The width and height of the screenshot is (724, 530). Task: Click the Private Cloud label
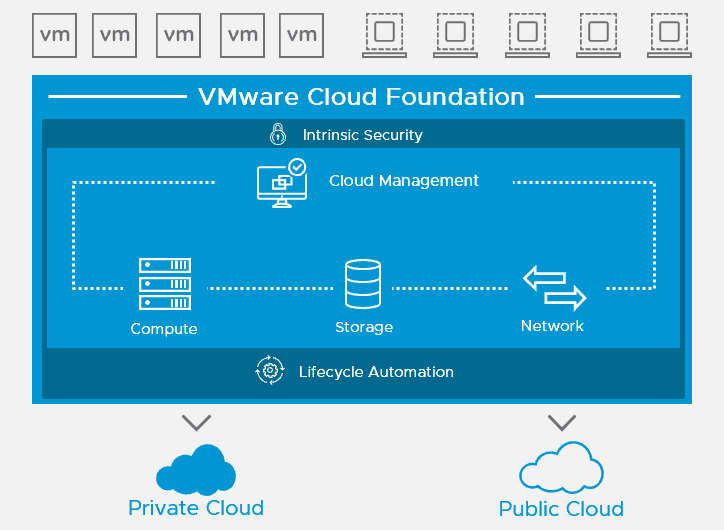196,508
